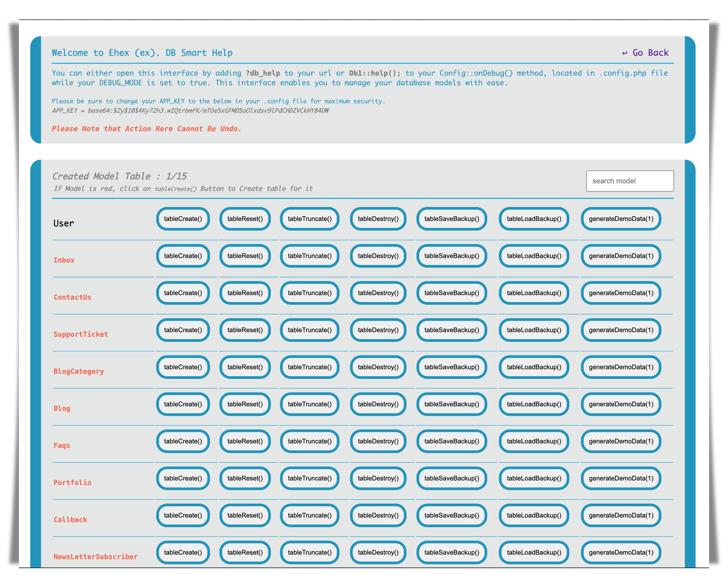Click generateDemoData(1) for Callback
This screenshot has width=728, height=587.
621,516
